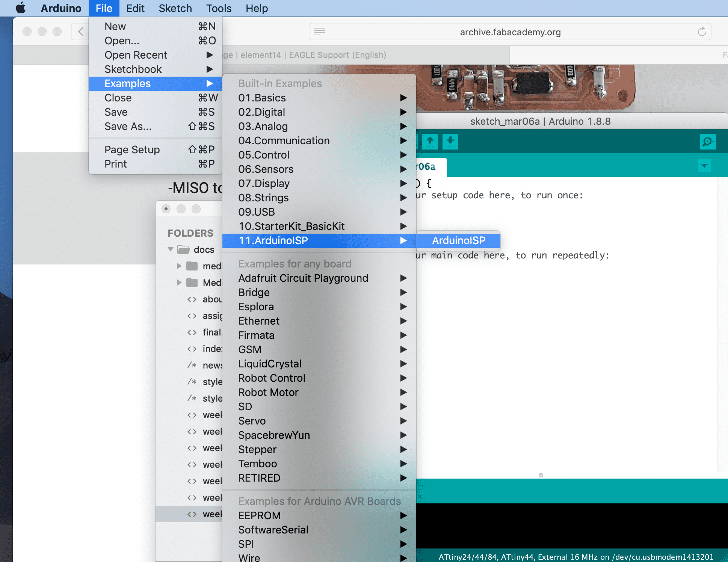Screen dimensions: 728x562
Task: Collapse the docs folder tree
Action: click(x=171, y=249)
